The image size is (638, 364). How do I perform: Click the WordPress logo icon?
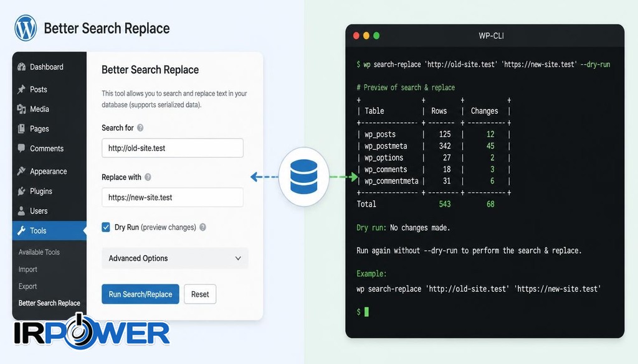[x=26, y=27]
